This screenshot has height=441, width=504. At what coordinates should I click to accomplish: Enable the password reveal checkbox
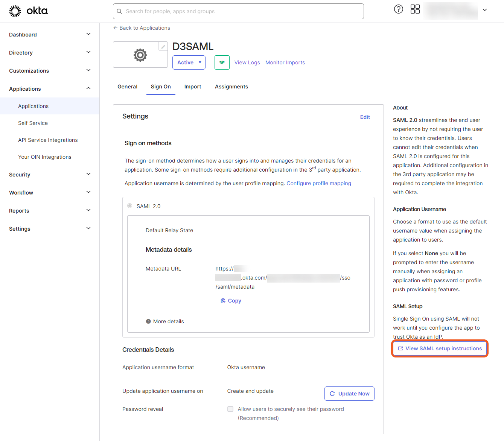[230, 409]
